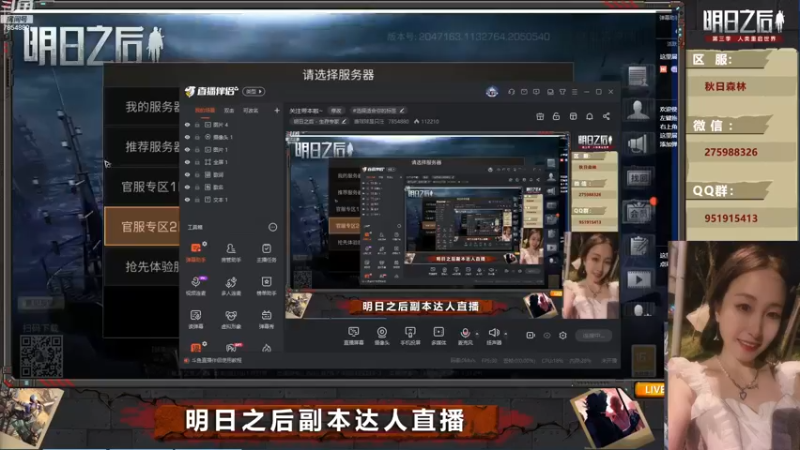This screenshot has height=450, width=800.
Task: Add a 摄像头 webcam source from the bottom bar
Action: (x=382, y=336)
